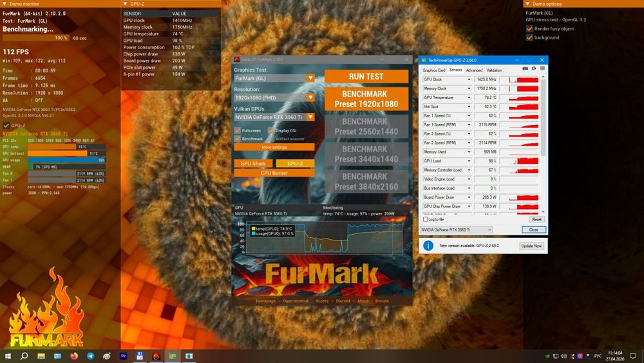The image size is (644, 363).
Task: Click the last blue-square taskbar app icon
Action: (x=189, y=356)
